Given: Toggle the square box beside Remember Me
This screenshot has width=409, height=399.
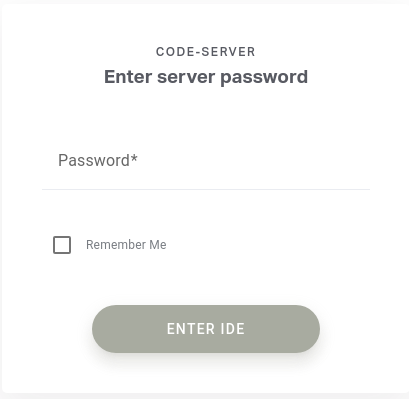Looking at the screenshot, I should pyautogui.click(x=62, y=245).
